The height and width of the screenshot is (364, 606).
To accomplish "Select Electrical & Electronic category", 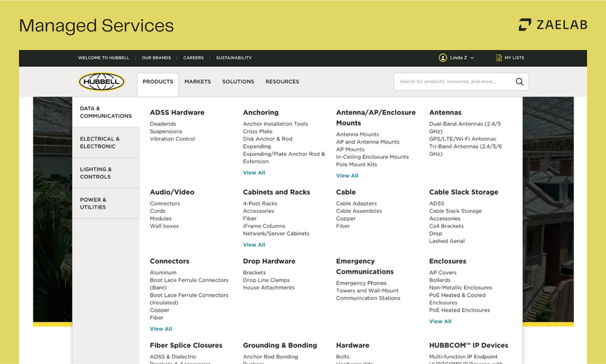I will coord(106,143).
